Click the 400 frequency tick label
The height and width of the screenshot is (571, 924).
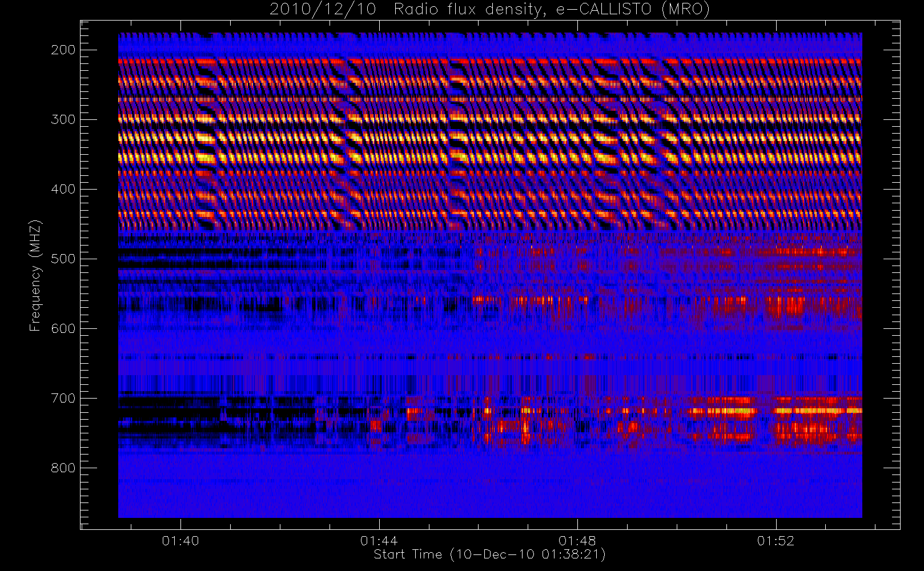pos(63,189)
